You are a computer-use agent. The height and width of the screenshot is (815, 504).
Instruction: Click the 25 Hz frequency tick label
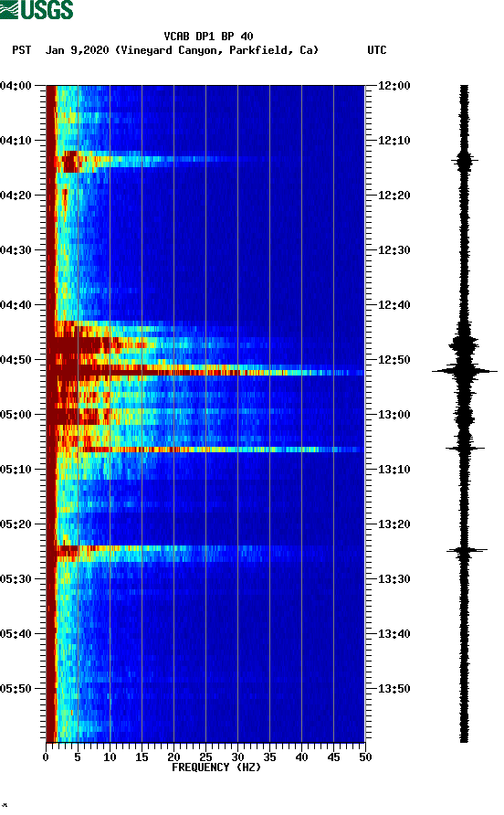click(x=205, y=757)
